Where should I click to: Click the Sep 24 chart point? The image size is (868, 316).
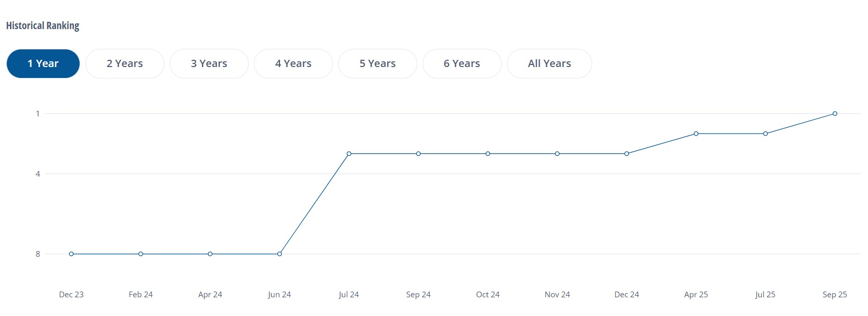[418, 154]
